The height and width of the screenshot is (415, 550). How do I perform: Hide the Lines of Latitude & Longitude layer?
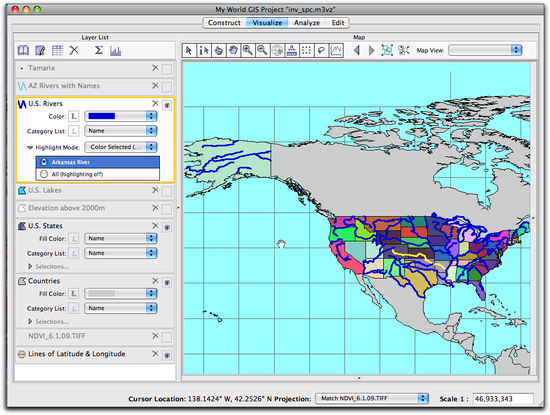tap(167, 355)
